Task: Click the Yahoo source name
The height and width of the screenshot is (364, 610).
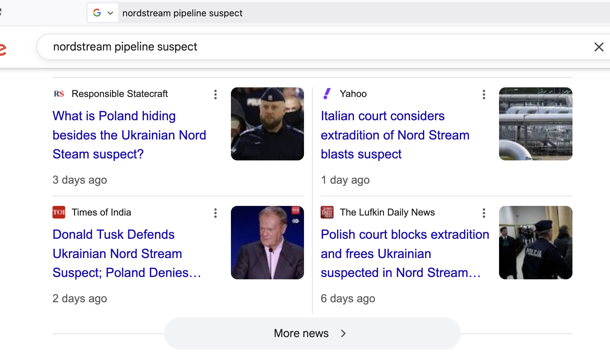Action: point(353,94)
